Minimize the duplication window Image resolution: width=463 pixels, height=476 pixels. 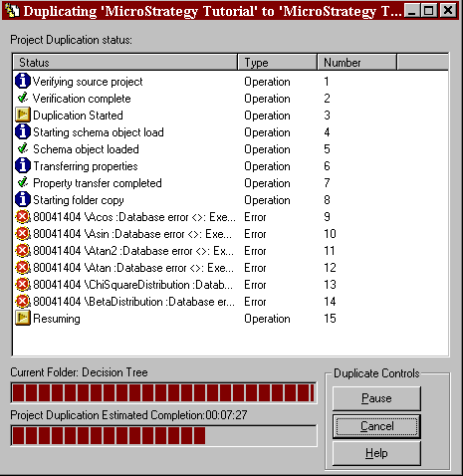412,11
